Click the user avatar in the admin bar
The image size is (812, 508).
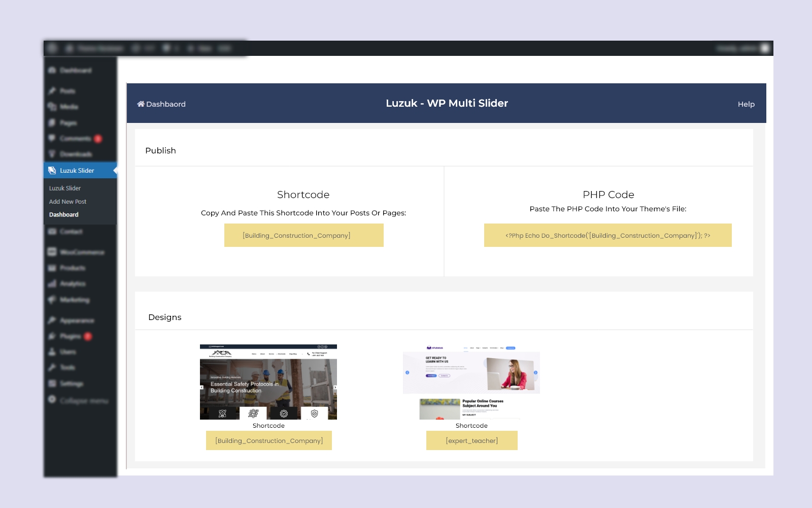click(765, 48)
